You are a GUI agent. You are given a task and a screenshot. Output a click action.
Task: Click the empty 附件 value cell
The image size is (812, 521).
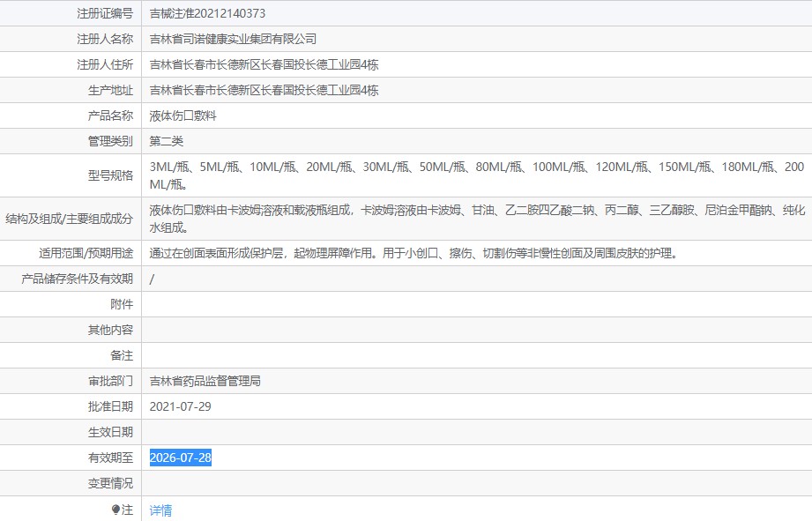tap(476, 304)
